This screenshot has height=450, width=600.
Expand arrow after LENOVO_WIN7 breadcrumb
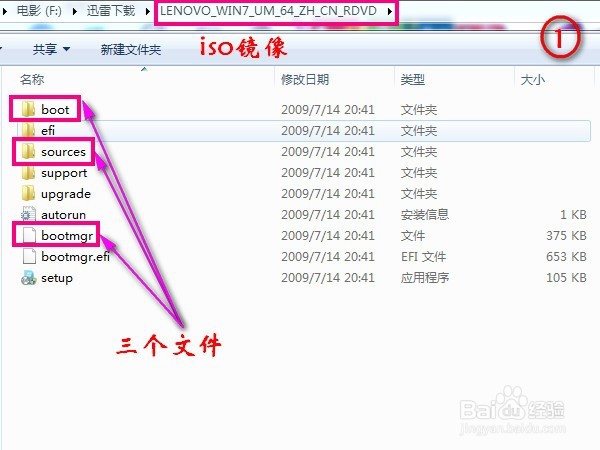pos(390,11)
